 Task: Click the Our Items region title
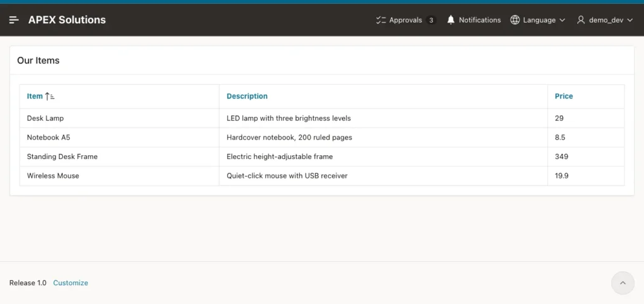pyautogui.click(x=38, y=60)
